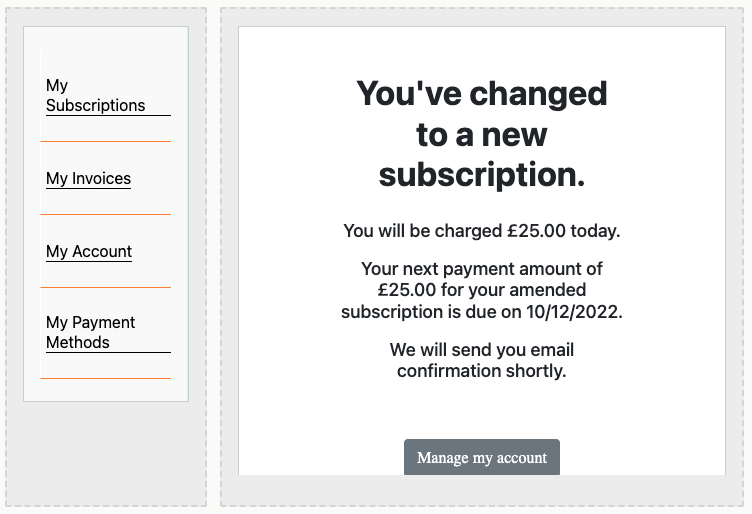This screenshot has width=752, height=514.
Task: Click the "You will be charged" line
Action: click(x=481, y=231)
